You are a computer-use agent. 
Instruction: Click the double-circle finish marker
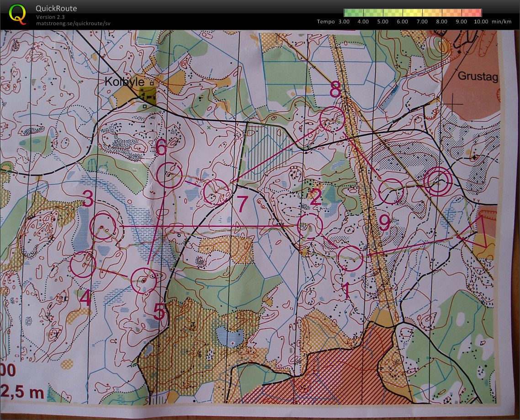[438, 181]
